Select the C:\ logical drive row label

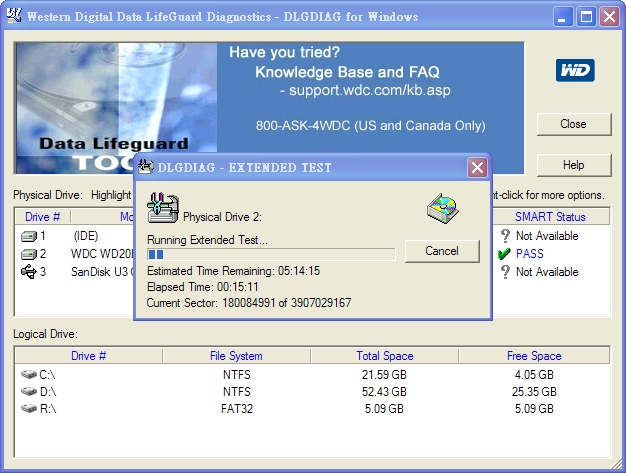(x=48, y=375)
